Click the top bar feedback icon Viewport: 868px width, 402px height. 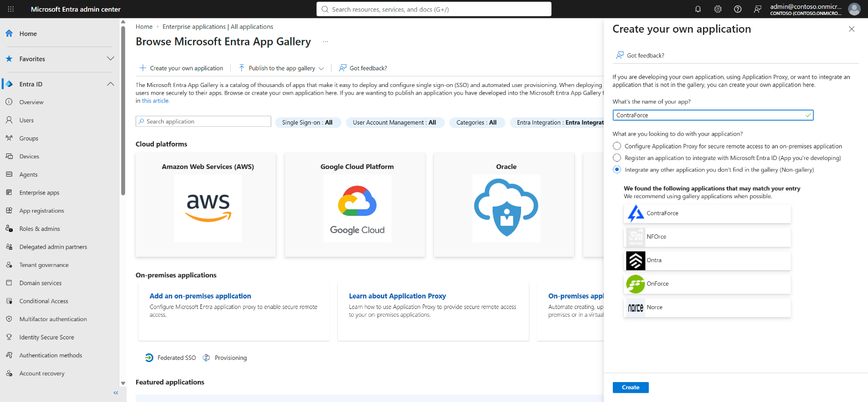(758, 9)
